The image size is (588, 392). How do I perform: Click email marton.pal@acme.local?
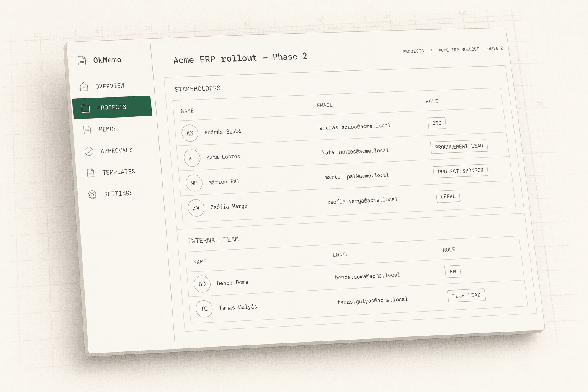356,176
